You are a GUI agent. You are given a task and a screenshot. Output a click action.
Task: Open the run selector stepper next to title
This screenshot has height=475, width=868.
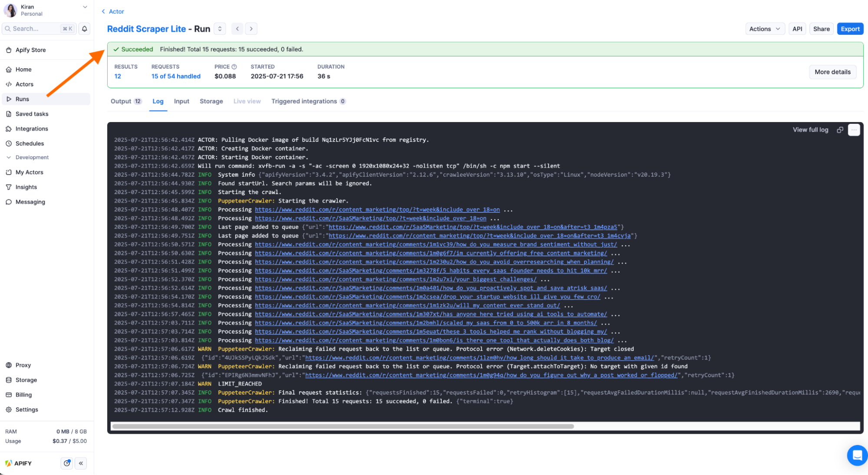pos(220,29)
